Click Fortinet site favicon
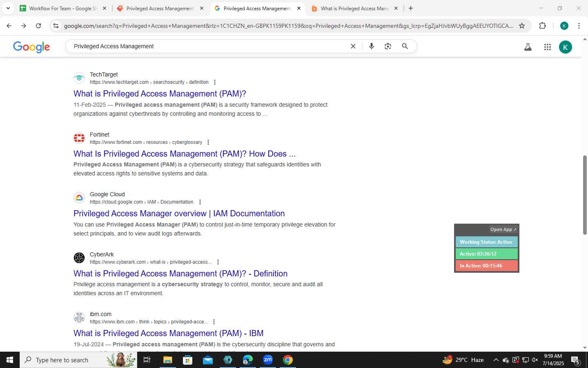588x368 pixels. pyautogui.click(x=79, y=138)
